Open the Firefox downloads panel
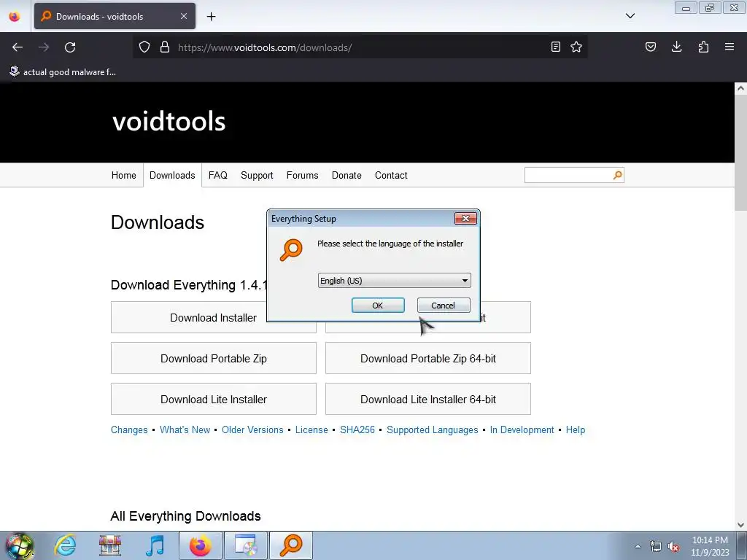This screenshot has width=747, height=560. [676, 47]
